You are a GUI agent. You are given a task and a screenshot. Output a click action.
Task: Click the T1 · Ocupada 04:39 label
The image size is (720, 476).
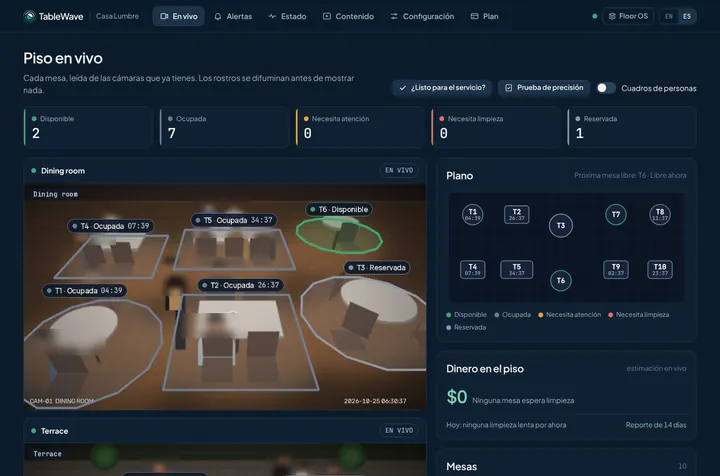point(85,291)
